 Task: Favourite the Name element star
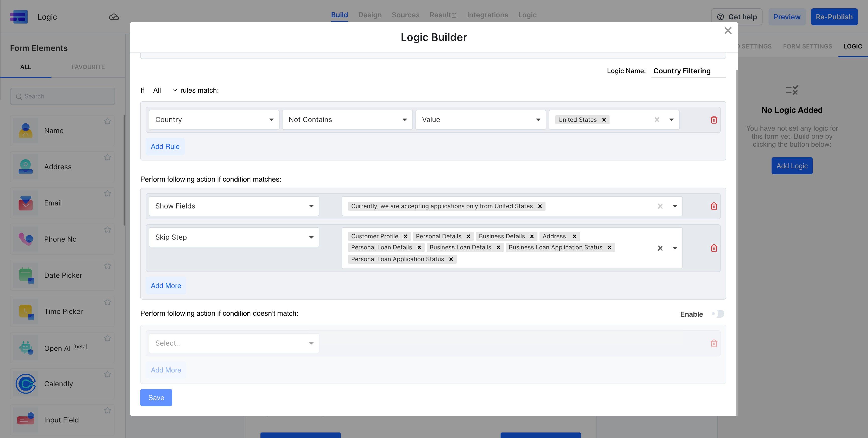[107, 121]
